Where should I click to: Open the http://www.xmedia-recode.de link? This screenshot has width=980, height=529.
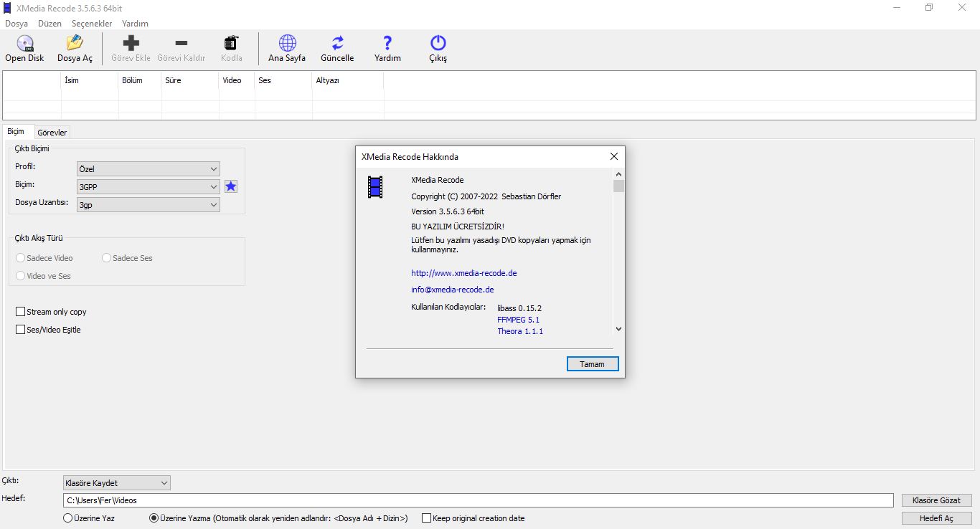coord(464,273)
